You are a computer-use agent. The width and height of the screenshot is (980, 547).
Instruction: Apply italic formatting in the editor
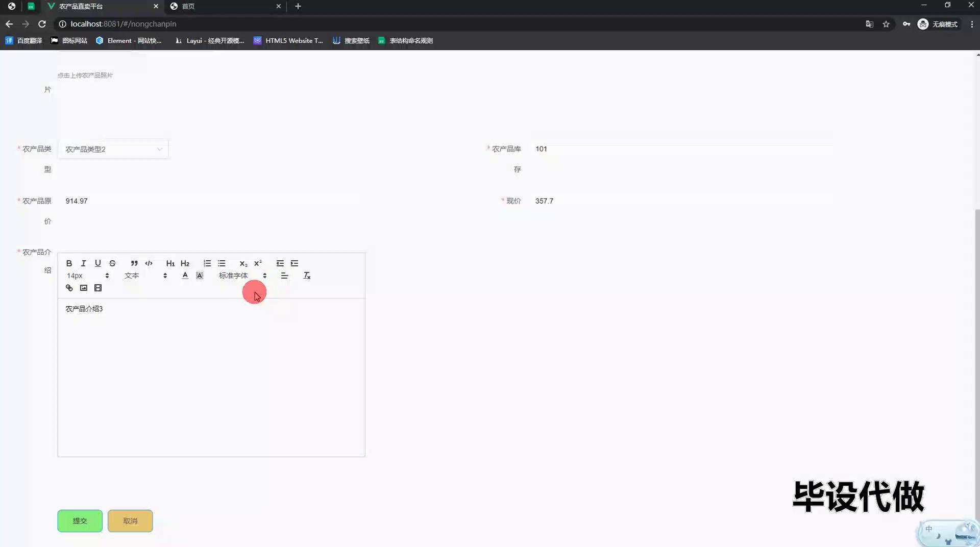83,263
